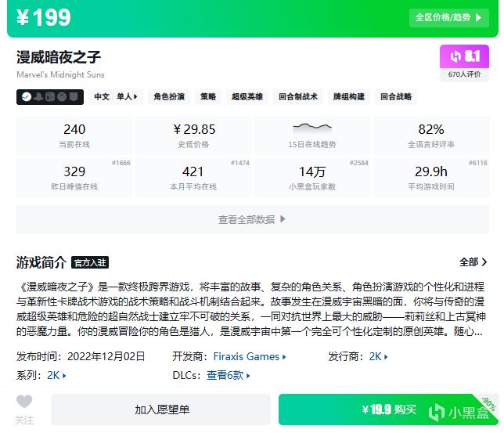Click the #2584 rank label
Image resolution: width=504 pixels, height=433 pixels.
pyautogui.click(x=359, y=163)
